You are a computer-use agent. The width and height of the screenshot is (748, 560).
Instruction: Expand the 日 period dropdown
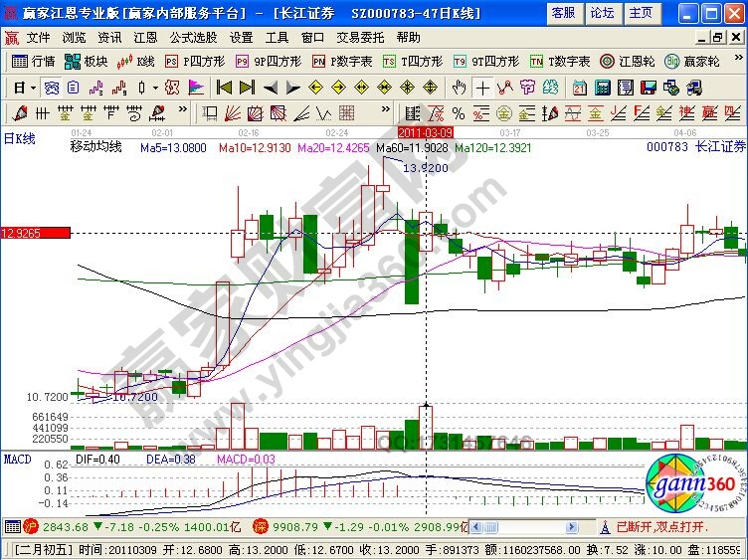tap(23, 87)
